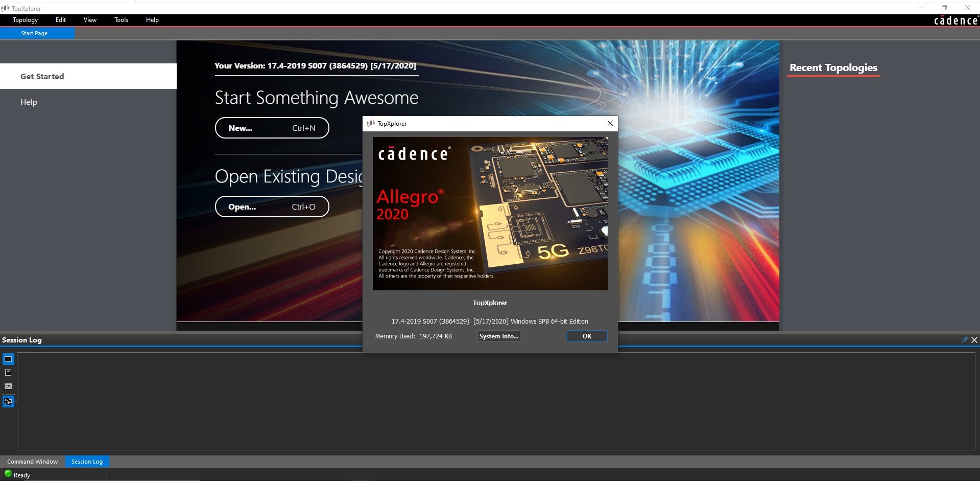Open the Help menu
This screenshot has height=481, width=980.
(152, 20)
